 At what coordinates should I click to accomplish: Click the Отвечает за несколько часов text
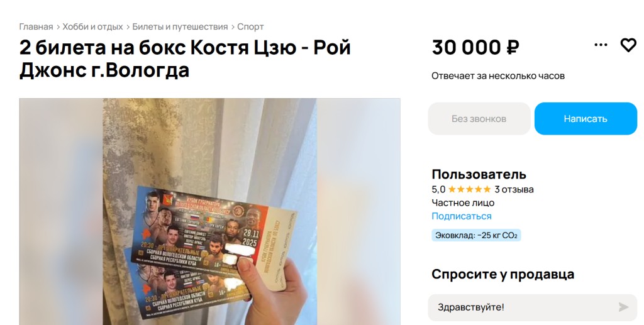498,76
